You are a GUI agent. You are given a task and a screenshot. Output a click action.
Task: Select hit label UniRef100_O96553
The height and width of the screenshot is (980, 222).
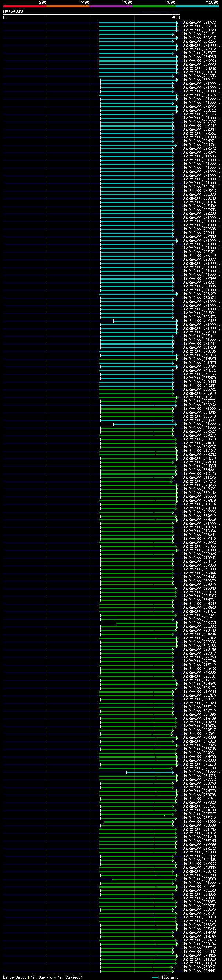click(199, 496)
